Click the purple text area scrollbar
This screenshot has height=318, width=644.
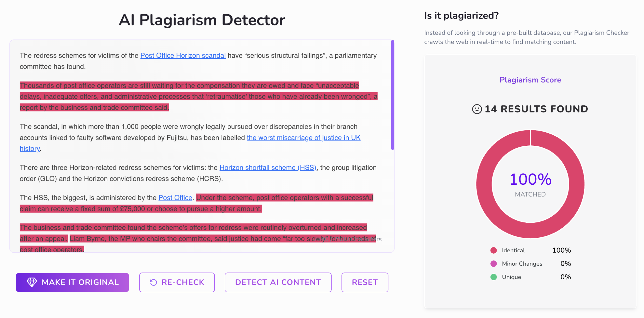coord(392,95)
